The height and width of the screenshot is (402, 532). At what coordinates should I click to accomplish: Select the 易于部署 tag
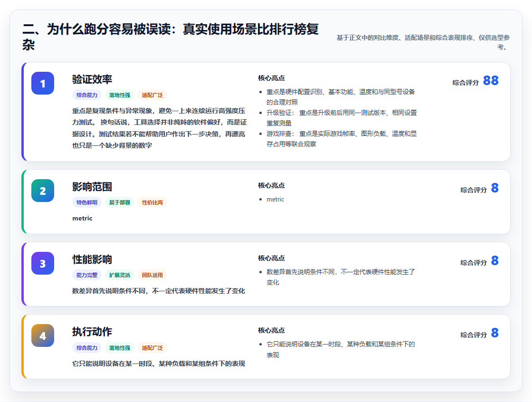tap(120, 202)
